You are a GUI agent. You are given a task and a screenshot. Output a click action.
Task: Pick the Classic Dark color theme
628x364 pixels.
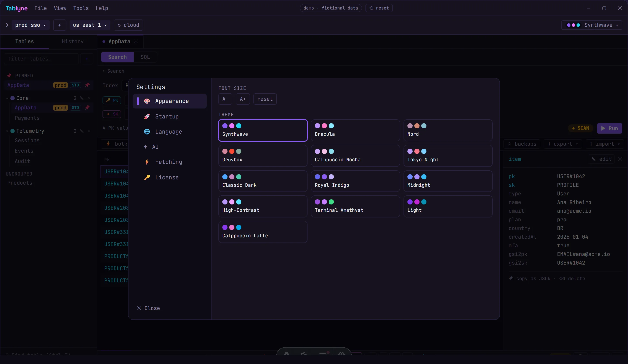tap(263, 181)
